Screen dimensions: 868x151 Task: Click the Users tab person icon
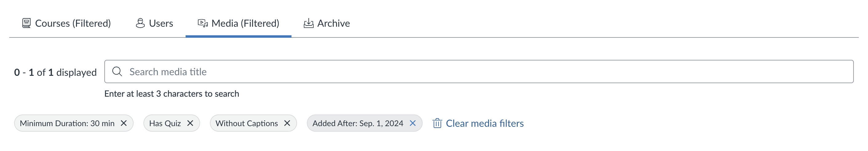point(140,23)
